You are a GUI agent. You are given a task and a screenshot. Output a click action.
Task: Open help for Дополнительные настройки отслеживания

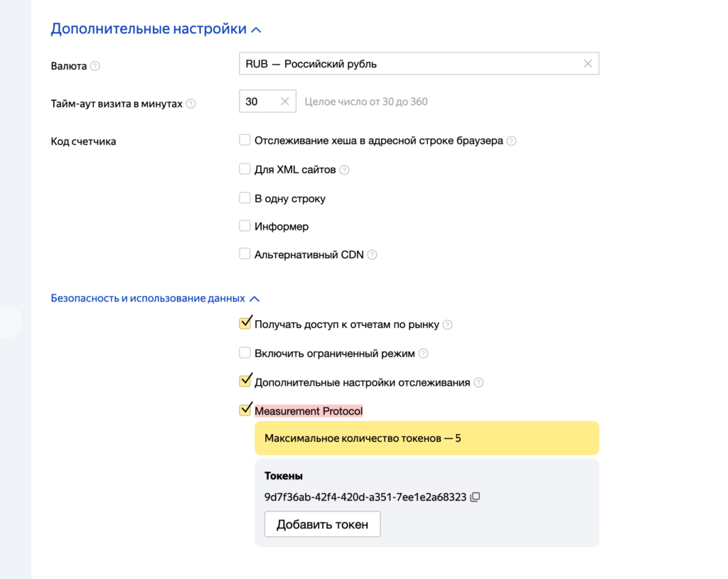click(478, 383)
